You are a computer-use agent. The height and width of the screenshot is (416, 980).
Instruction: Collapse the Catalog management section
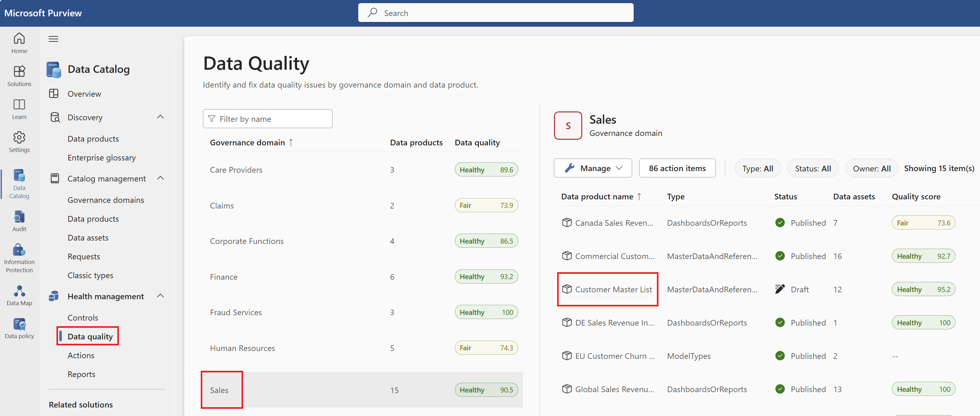[x=160, y=178]
